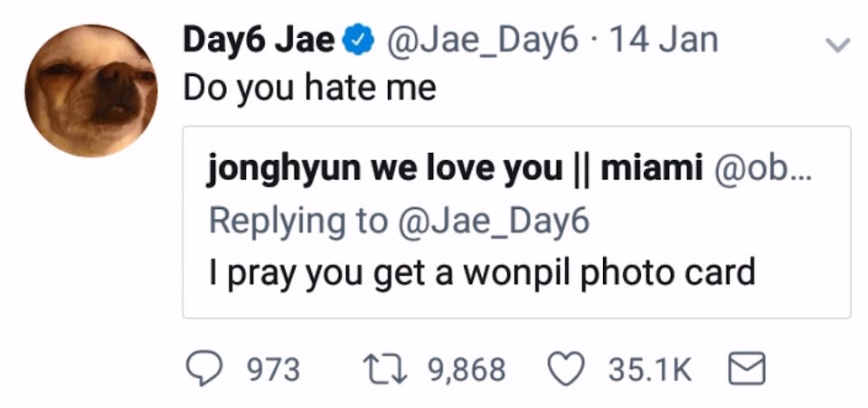Click the truncated @ob... handle in the quote
The height and width of the screenshot is (408, 868).
click(x=763, y=169)
